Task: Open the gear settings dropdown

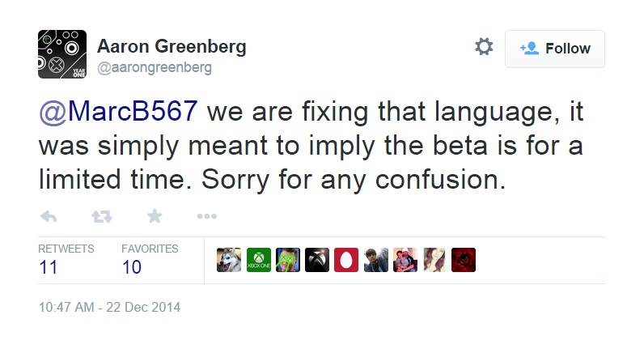Action: tap(484, 47)
